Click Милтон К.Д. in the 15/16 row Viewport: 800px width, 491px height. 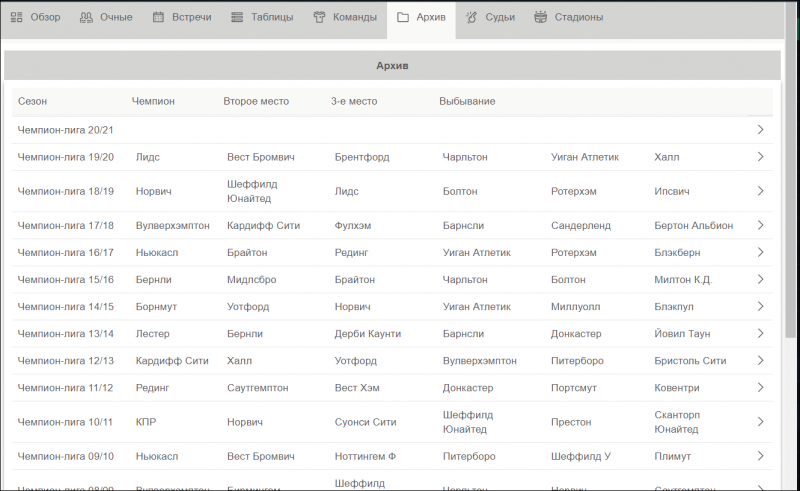click(683, 280)
